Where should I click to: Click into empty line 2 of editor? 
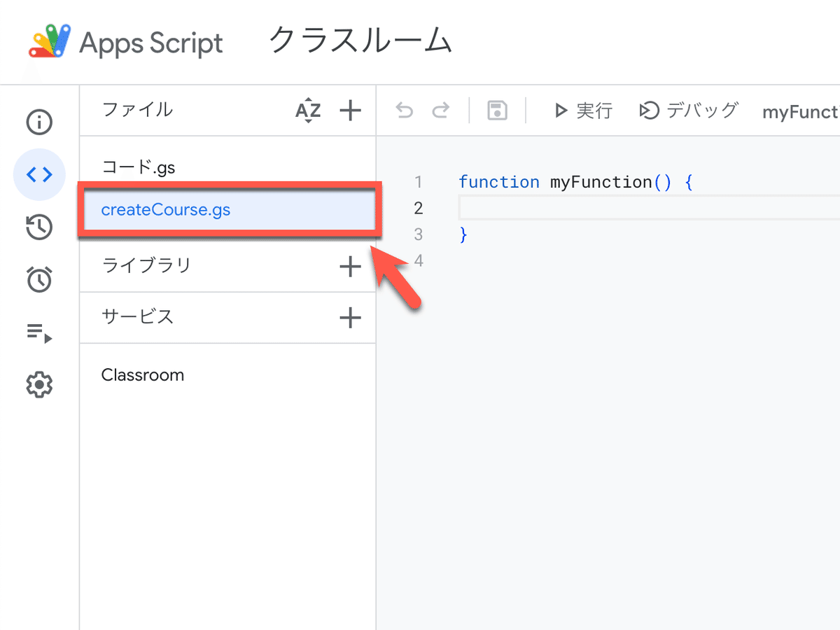(x=630, y=208)
